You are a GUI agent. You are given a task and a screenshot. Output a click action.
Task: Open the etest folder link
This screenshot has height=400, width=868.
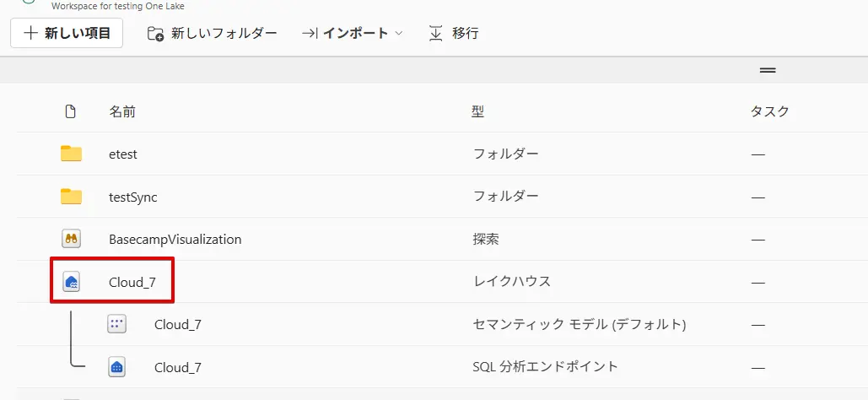(123, 154)
